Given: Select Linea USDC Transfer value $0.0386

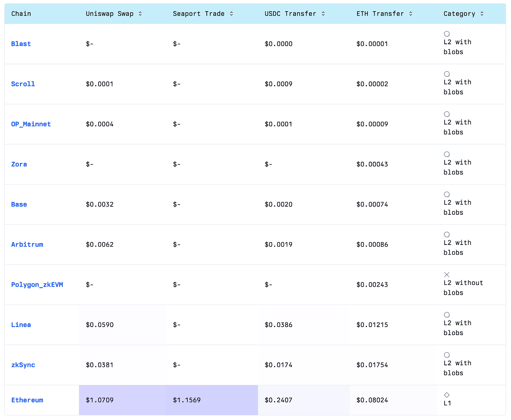Looking at the screenshot, I should (278, 325).
